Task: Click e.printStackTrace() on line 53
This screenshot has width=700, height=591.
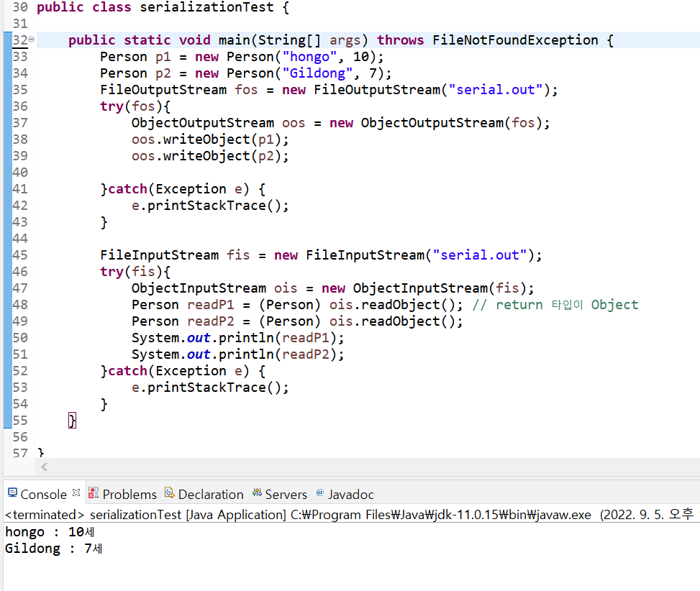Action: [x=210, y=388]
